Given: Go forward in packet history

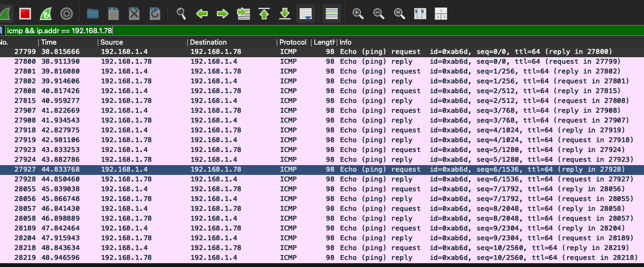Looking at the screenshot, I should click(223, 14).
